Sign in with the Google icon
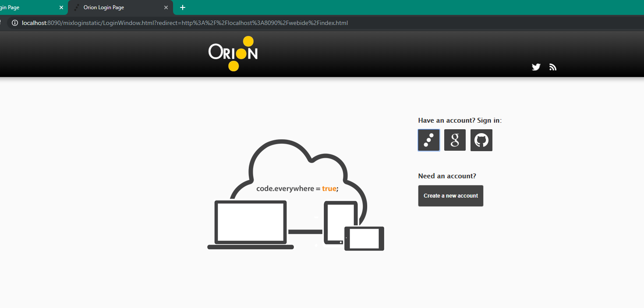Screen dimensions: 644x308 (455, 140)
